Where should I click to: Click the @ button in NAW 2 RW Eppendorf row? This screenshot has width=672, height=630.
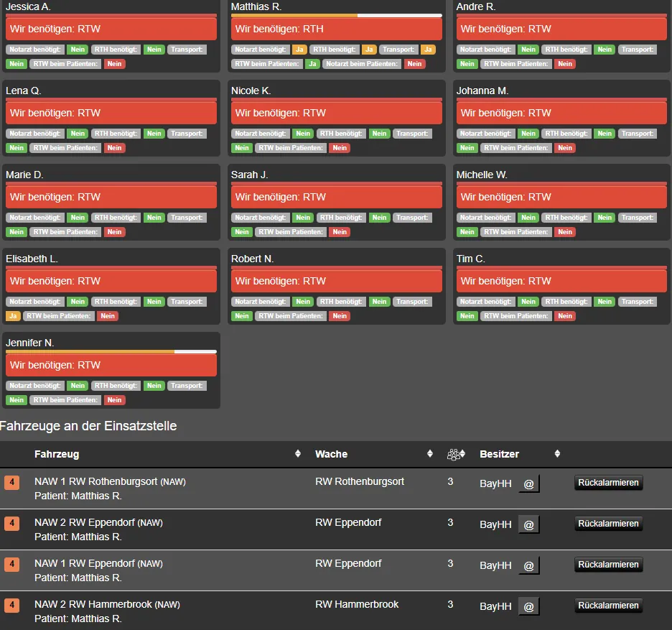coord(529,525)
